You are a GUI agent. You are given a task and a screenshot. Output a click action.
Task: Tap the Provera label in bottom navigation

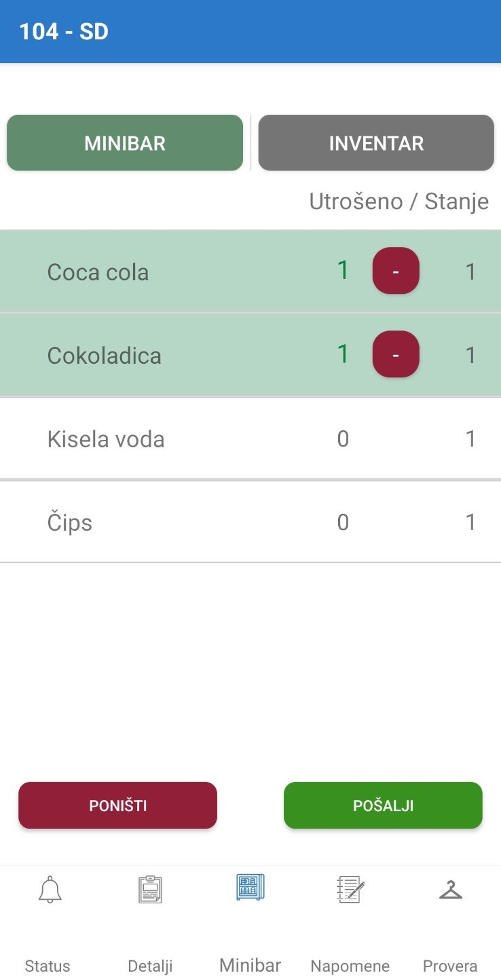(x=450, y=966)
